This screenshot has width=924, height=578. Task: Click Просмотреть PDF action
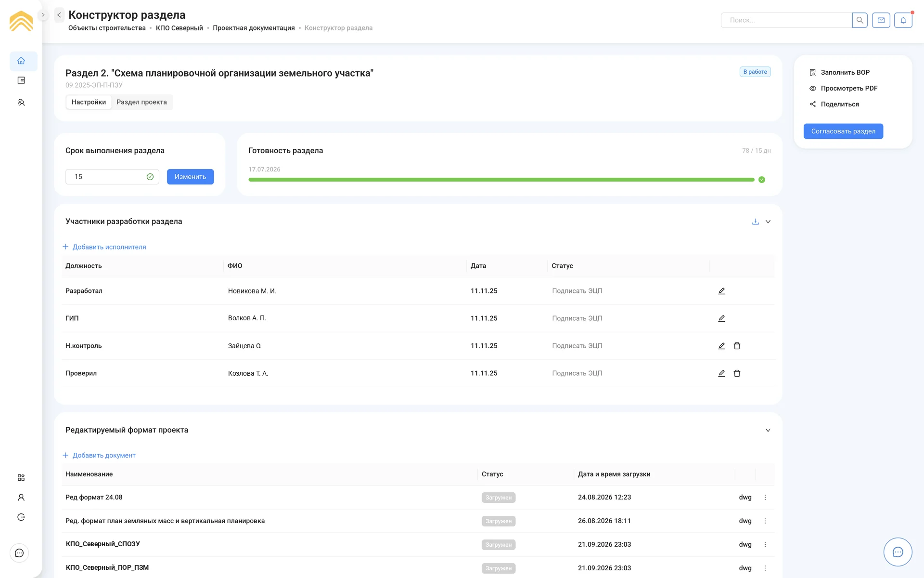click(x=844, y=88)
